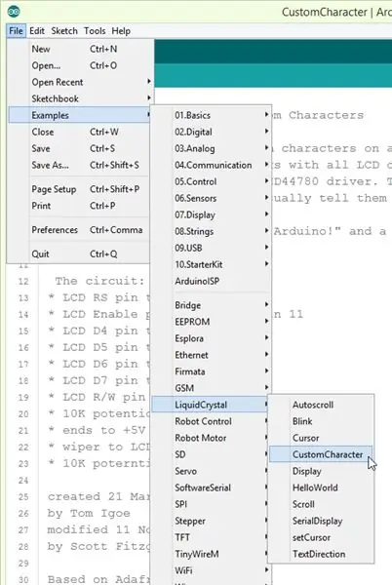Screen dimensions: 392x585
Task: Open the Servo library examples
Action: 211,471
